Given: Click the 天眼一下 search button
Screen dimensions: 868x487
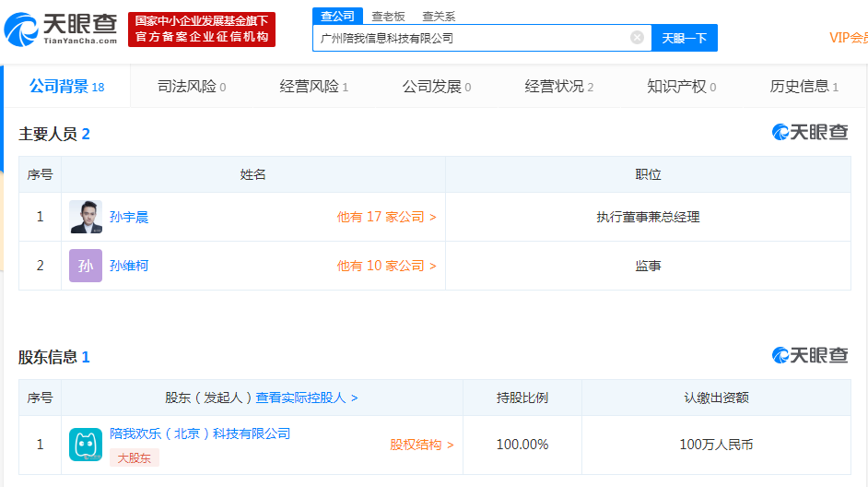Looking at the screenshot, I should click(685, 38).
